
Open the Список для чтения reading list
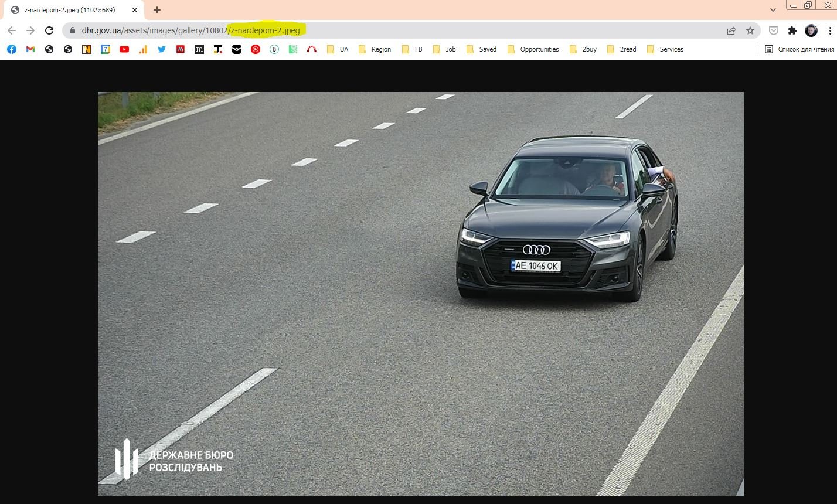pos(799,49)
